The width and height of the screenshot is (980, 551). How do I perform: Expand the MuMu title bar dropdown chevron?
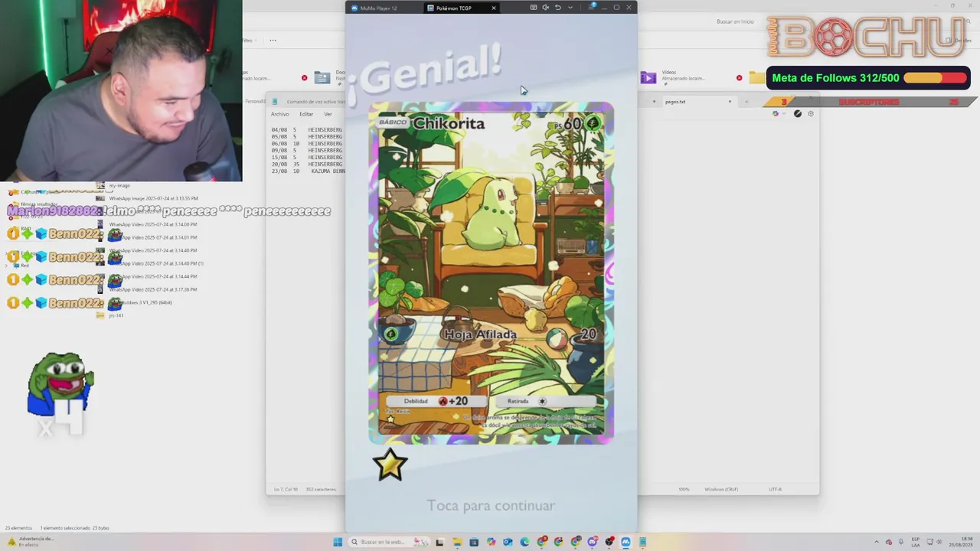pos(570,8)
